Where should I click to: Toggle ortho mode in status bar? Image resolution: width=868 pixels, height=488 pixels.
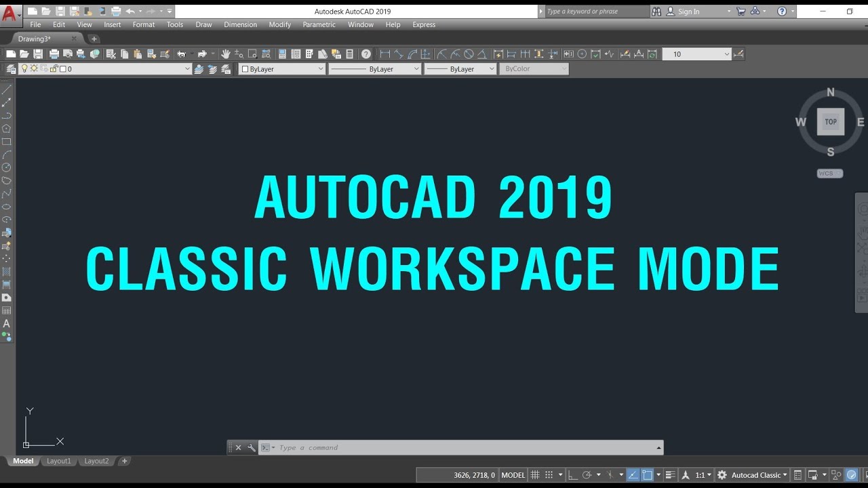pyautogui.click(x=572, y=475)
